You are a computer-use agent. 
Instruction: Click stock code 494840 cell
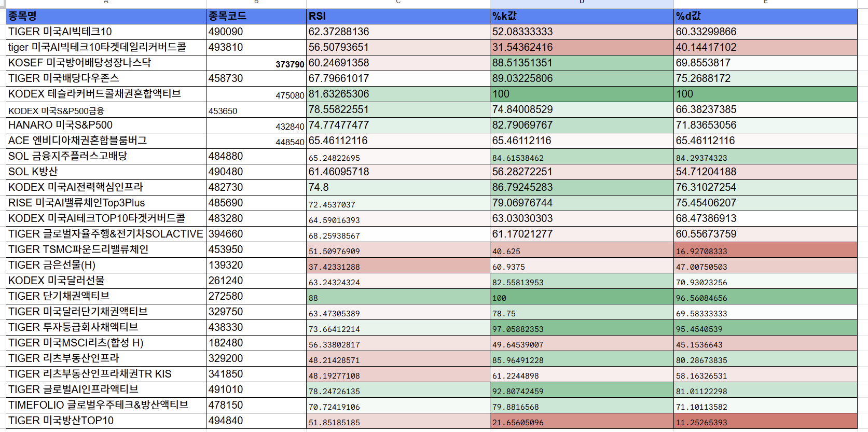click(256, 421)
